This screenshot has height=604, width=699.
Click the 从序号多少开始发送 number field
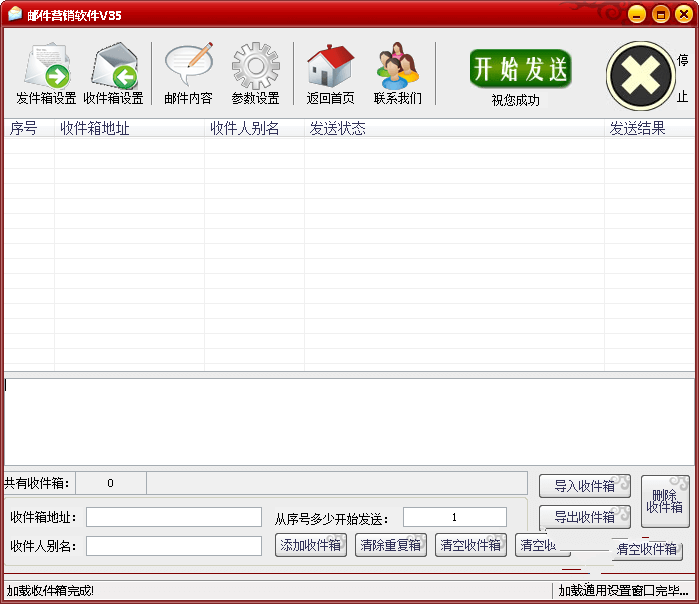(455, 517)
